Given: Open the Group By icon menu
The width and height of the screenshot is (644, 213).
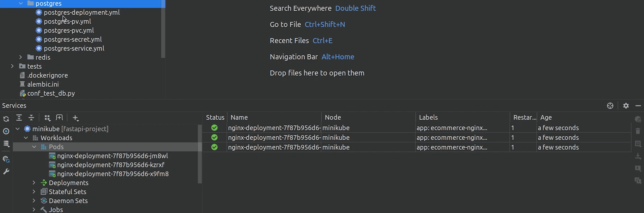Looking at the screenshot, I should tap(47, 118).
